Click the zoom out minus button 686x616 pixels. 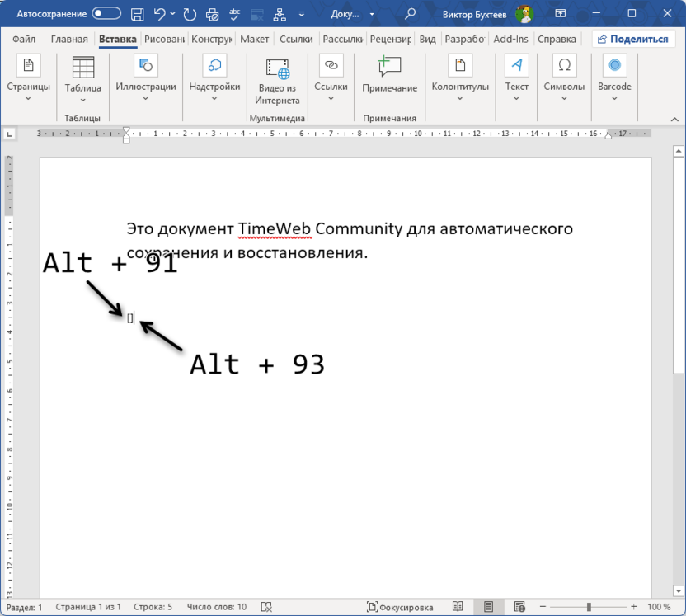[543, 607]
